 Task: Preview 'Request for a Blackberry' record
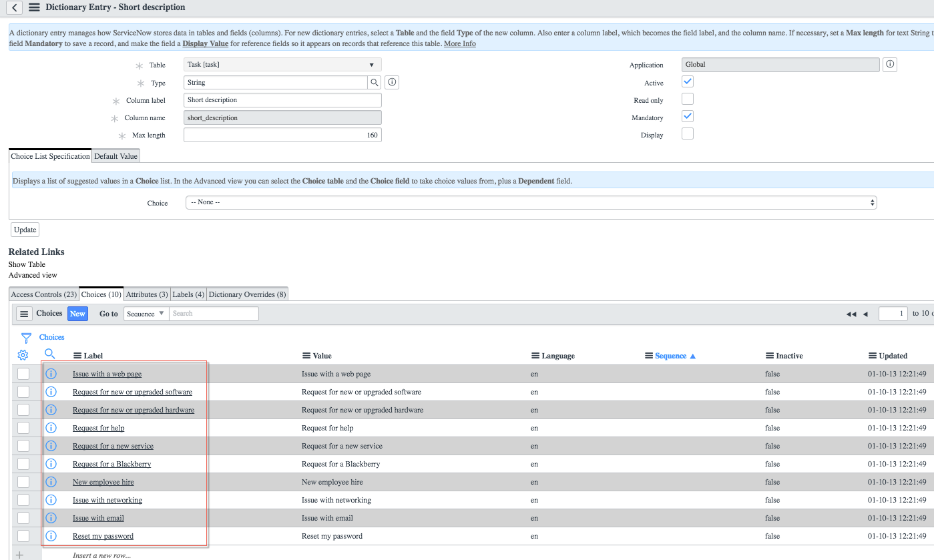tap(51, 464)
